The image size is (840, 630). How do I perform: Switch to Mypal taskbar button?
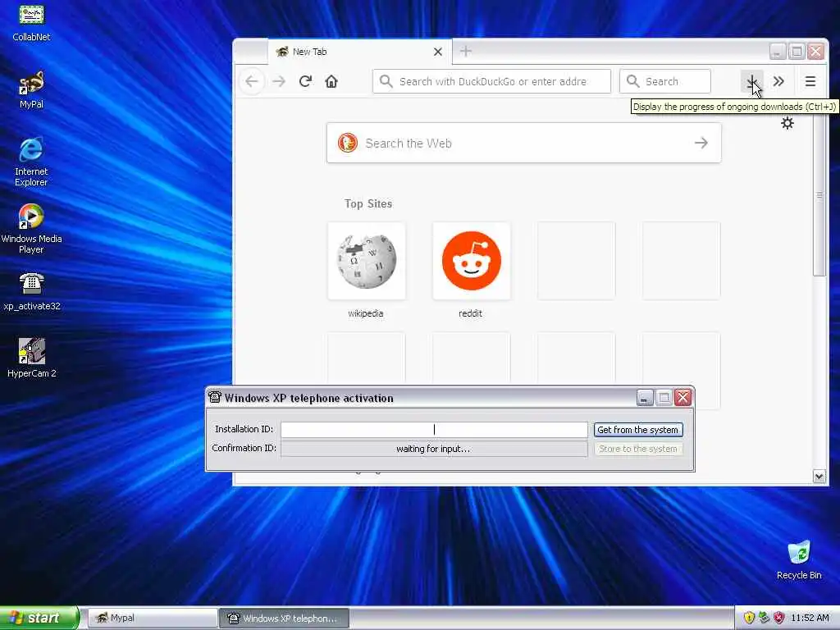pyautogui.click(x=152, y=618)
